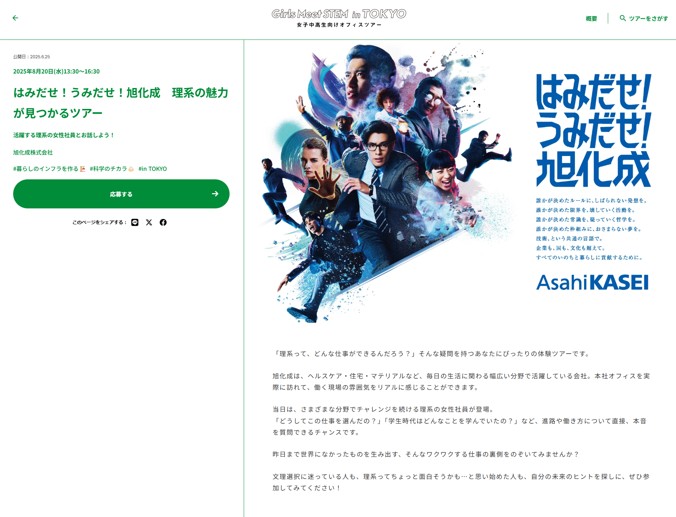Click the large blue はみだせ! slogan text

point(593,92)
